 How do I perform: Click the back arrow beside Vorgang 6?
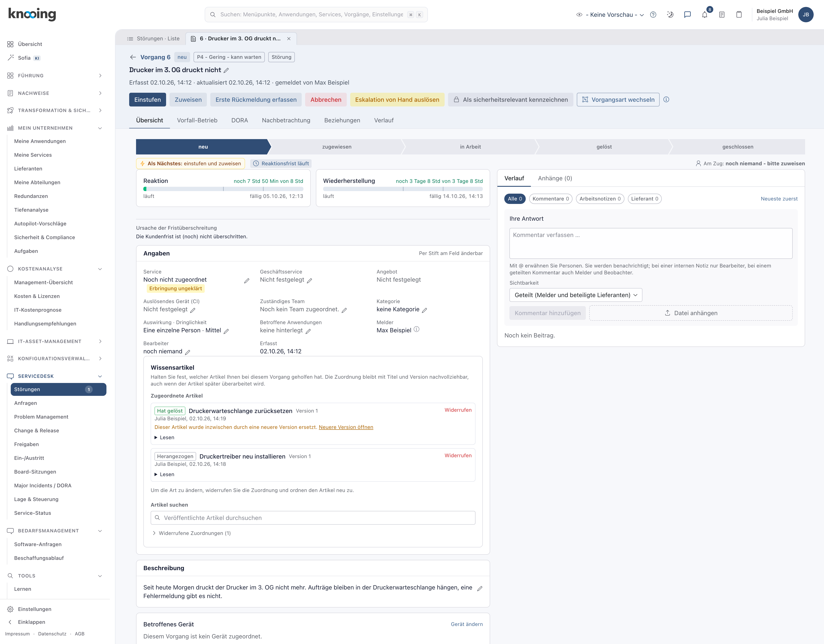click(x=133, y=57)
